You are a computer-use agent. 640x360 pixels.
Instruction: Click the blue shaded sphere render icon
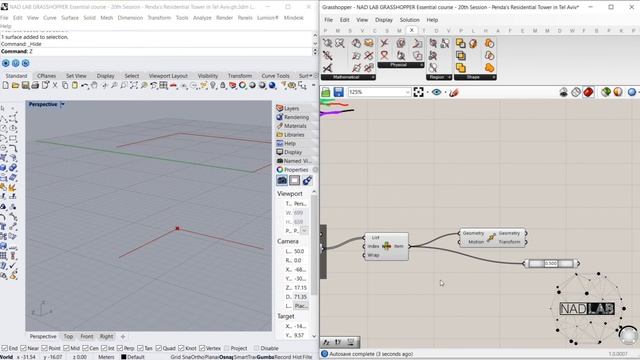pyautogui.click(x=272, y=85)
